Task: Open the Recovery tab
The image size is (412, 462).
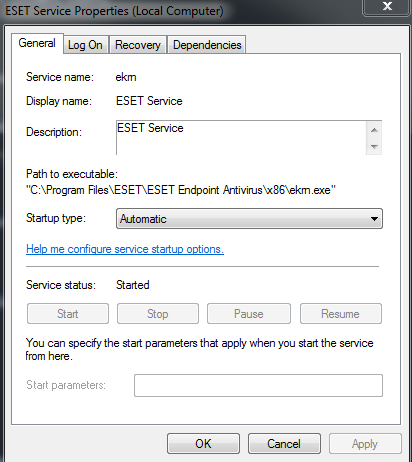Action: pos(138,45)
